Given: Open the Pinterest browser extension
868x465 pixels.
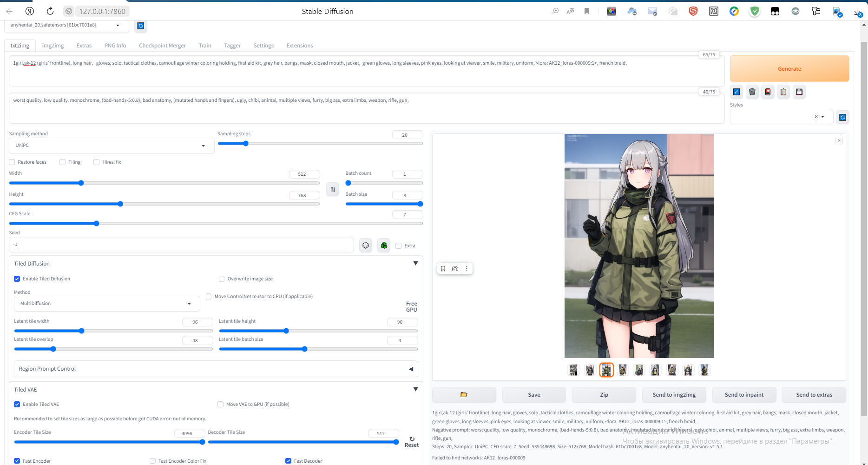Looking at the screenshot, I should [x=714, y=11].
